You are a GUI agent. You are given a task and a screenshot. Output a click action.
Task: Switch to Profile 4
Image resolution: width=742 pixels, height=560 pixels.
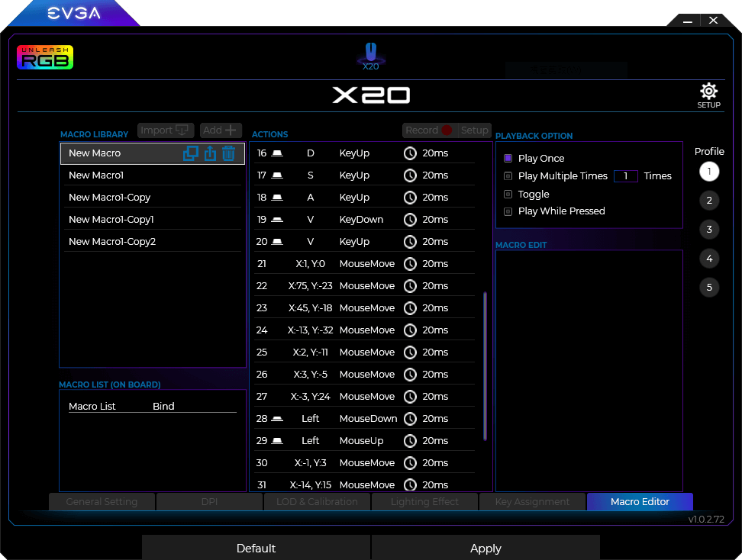[709, 258]
